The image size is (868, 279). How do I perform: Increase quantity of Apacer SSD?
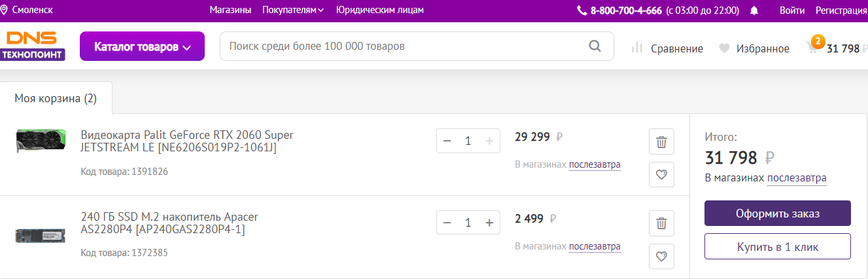coord(489,223)
